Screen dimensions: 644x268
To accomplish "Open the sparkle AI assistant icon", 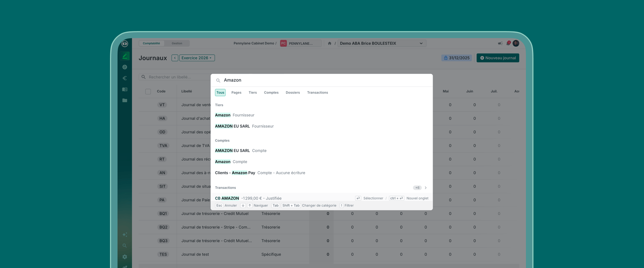I will pyautogui.click(x=125, y=235).
